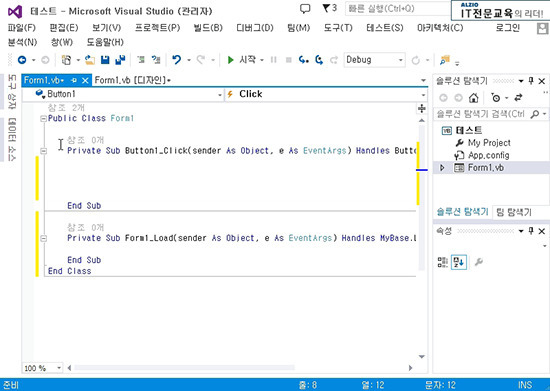550x391 pixels.
Task: Open the 도구(T) menu
Action: (338, 28)
